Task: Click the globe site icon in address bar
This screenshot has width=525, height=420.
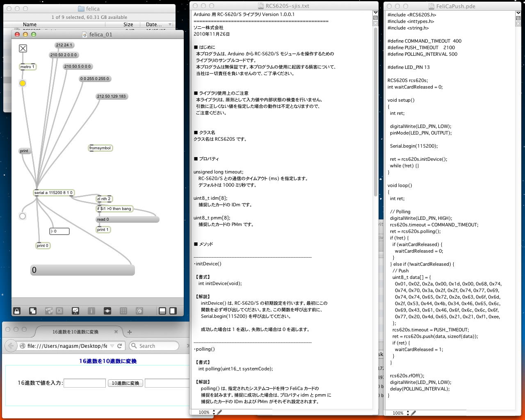Action: point(23,346)
